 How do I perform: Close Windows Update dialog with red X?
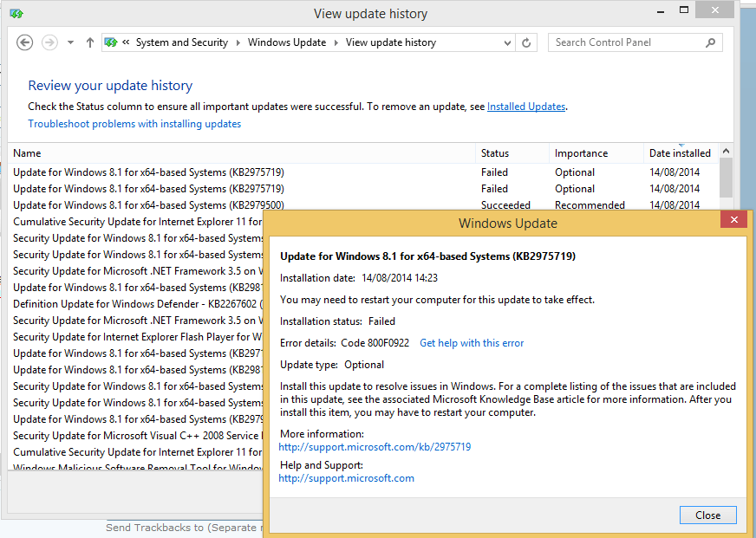(733, 220)
